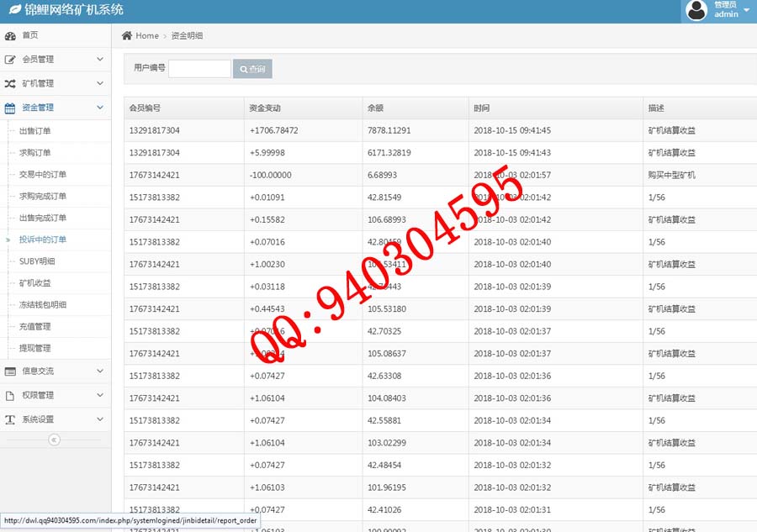757x532 pixels.
Task: Click the home icon in breadcrumb
Action: 127,36
